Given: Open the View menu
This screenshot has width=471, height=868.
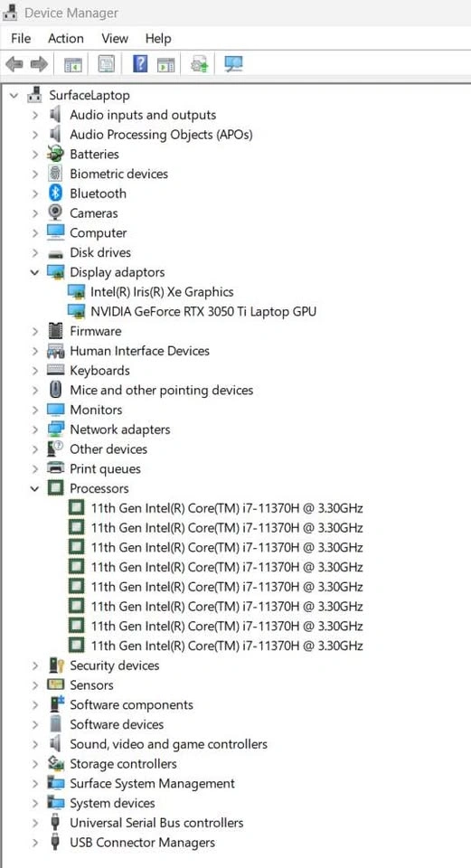Looking at the screenshot, I should pyautogui.click(x=115, y=38).
